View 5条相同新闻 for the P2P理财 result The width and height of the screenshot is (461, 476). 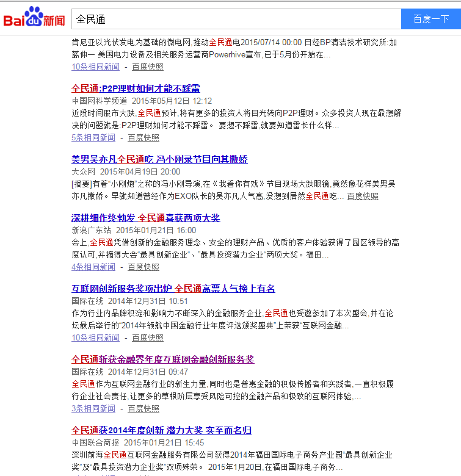pos(93,137)
